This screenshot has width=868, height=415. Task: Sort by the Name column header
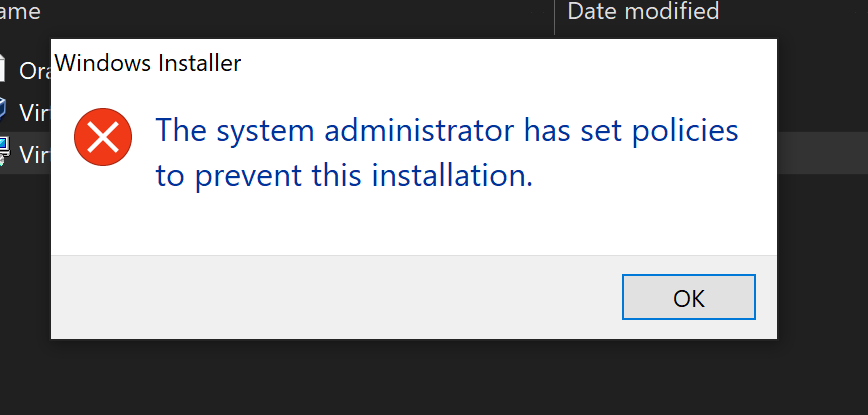click(20, 12)
